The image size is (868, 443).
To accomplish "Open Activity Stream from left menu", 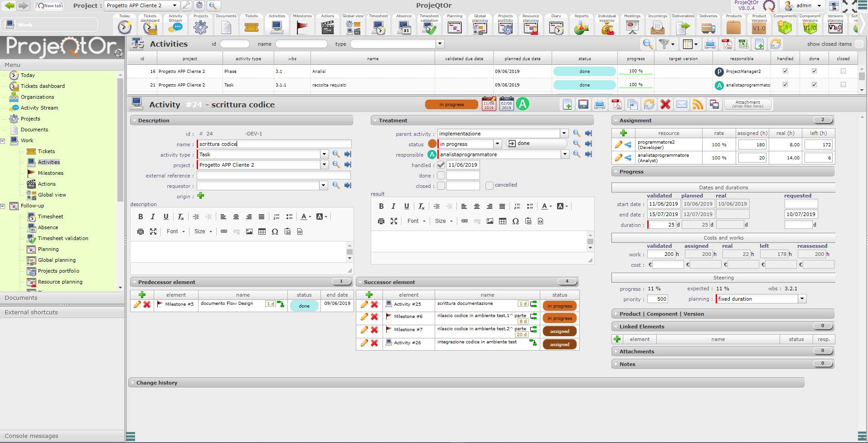I will point(39,108).
